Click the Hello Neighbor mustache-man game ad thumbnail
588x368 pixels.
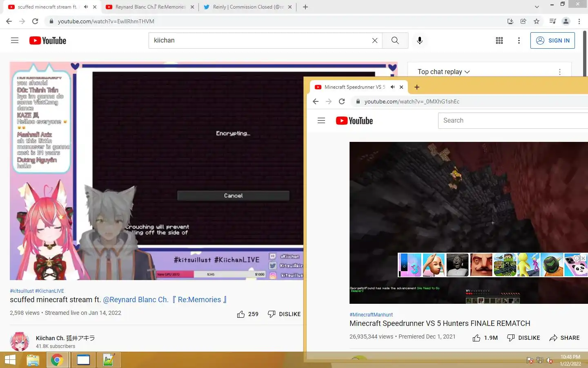tap(481, 265)
